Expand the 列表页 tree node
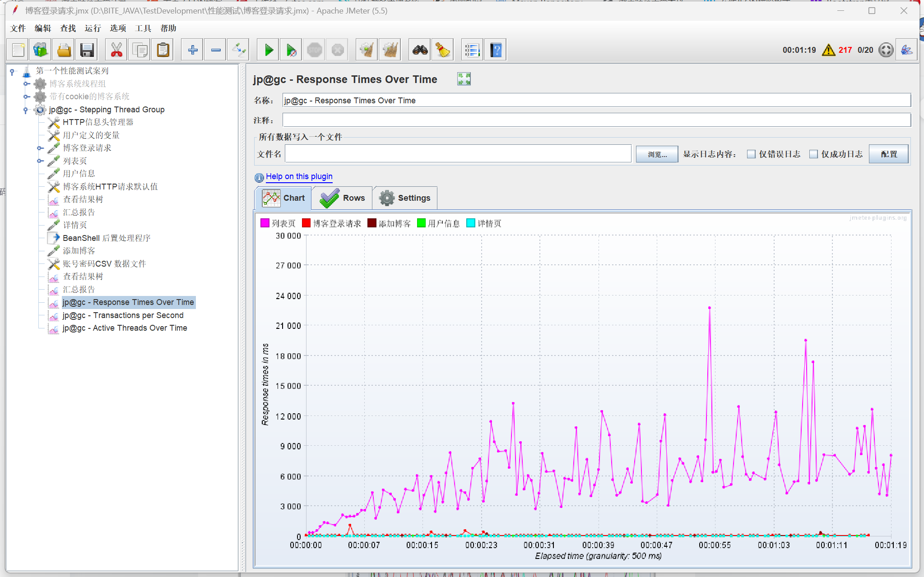The width and height of the screenshot is (924, 577). 40,161
